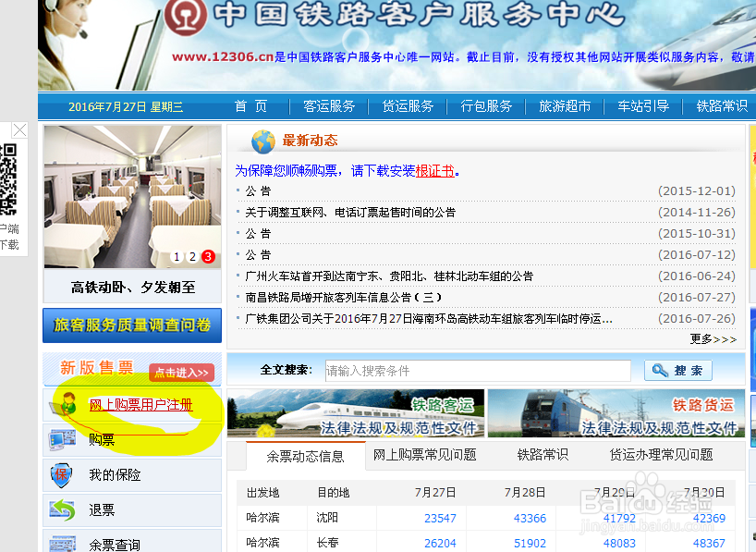Open the 客运服务 menu
The width and height of the screenshot is (756, 552).
click(329, 106)
